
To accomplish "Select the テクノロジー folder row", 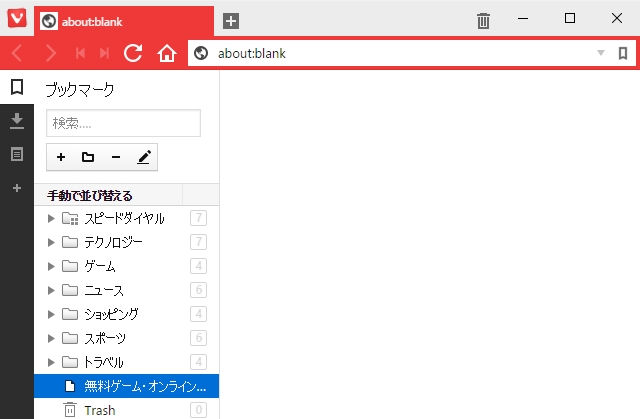I will pos(127,243).
